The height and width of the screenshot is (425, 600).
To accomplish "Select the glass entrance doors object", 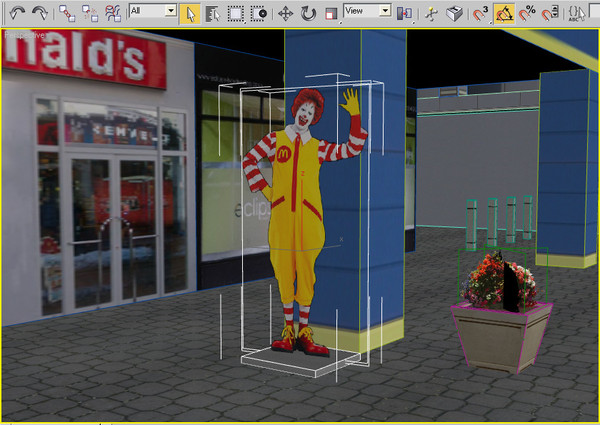I will pyautogui.click(x=115, y=233).
